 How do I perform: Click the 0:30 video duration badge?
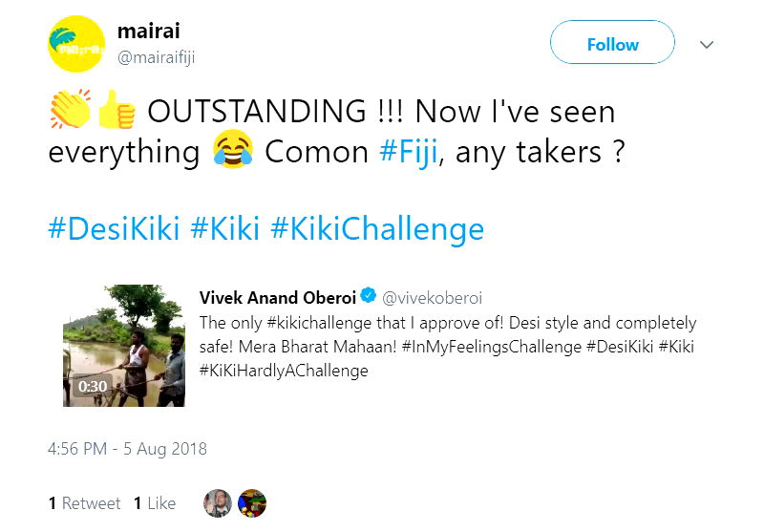(93, 387)
